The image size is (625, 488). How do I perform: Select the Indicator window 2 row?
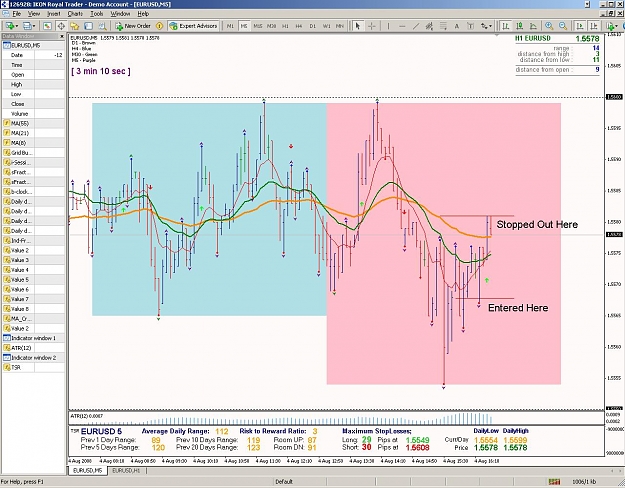[33, 358]
